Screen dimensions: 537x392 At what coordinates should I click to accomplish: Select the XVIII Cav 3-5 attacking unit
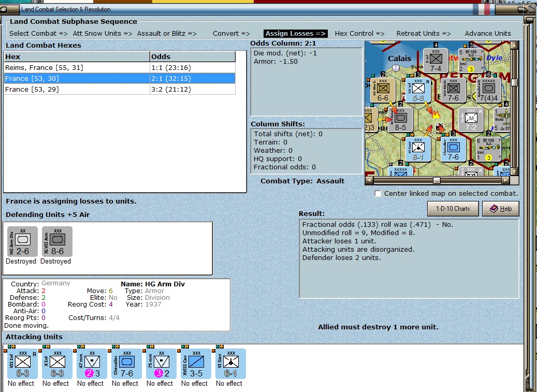click(196, 364)
